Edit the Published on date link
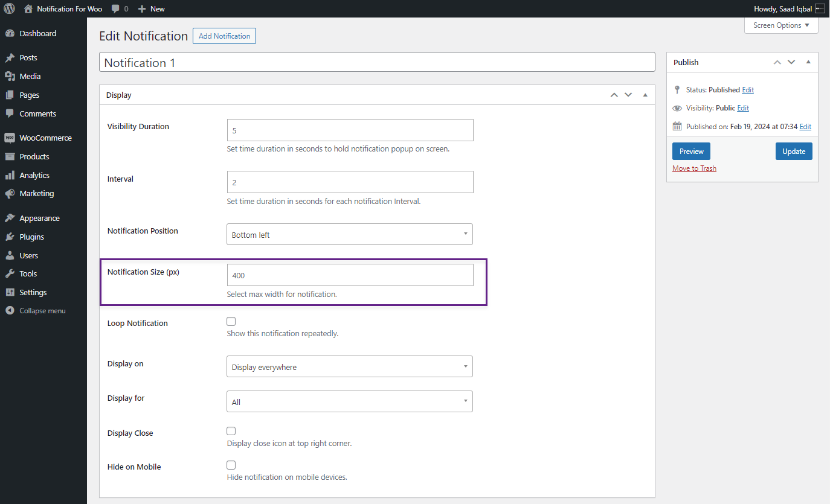This screenshot has height=504, width=830. click(805, 127)
